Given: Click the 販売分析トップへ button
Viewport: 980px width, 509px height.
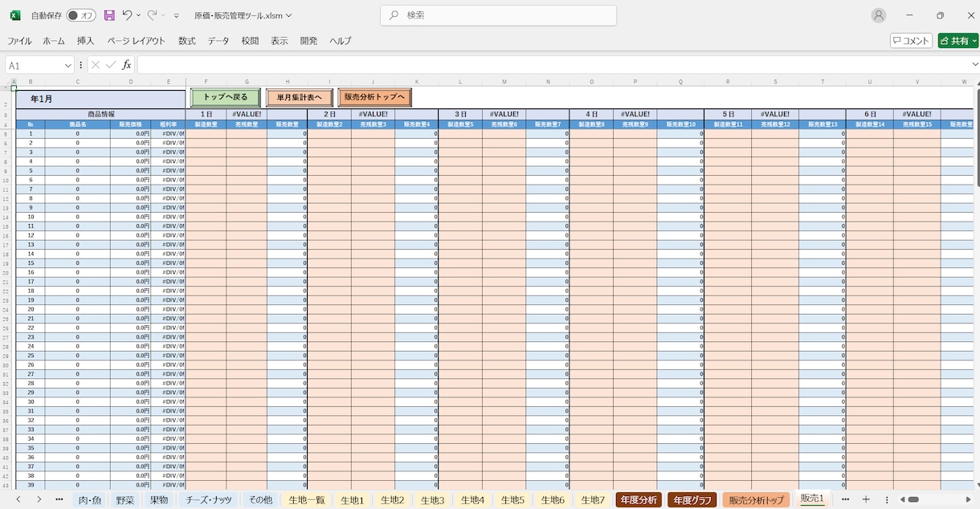Looking at the screenshot, I should click(x=374, y=97).
